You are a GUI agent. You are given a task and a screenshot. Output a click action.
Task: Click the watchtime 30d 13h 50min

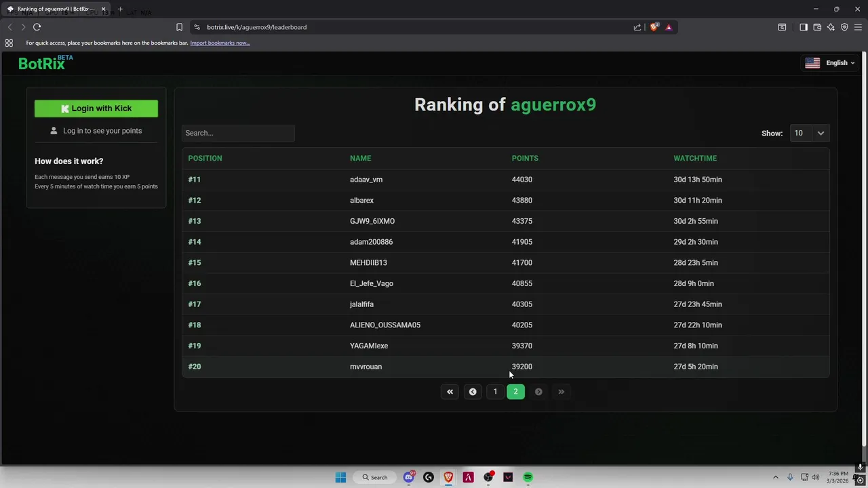click(x=698, y=180)
